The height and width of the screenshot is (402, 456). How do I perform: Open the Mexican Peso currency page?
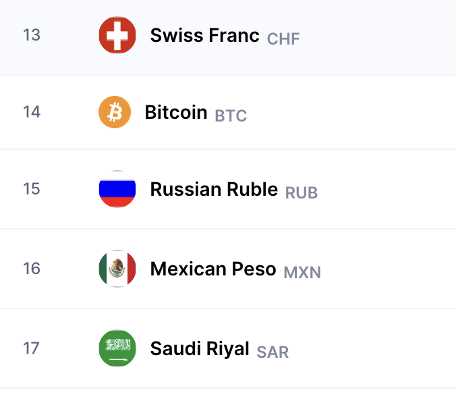pyautogui.click(x=213, y=269)
